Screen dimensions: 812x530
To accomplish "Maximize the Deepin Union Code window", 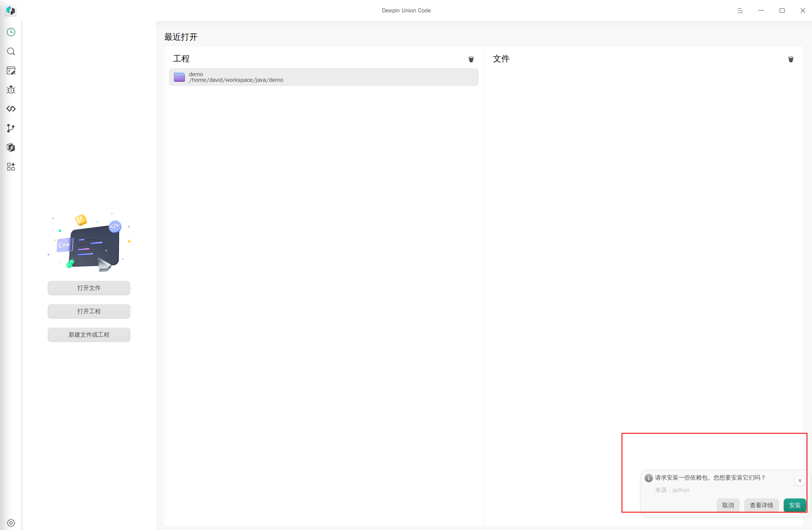I will click(782, 11).
